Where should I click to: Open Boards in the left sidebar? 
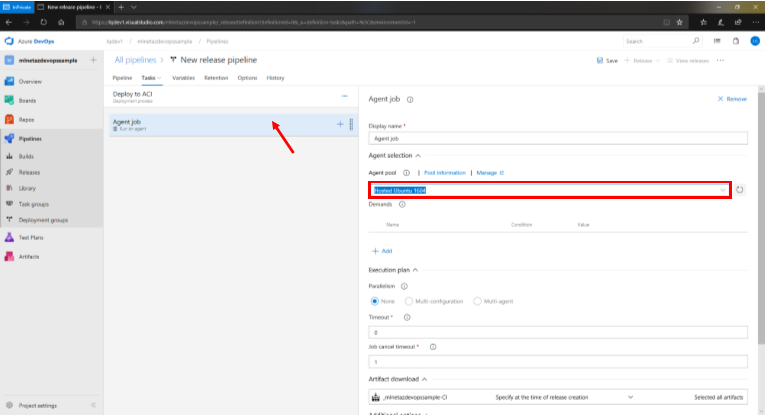(29, 98)
